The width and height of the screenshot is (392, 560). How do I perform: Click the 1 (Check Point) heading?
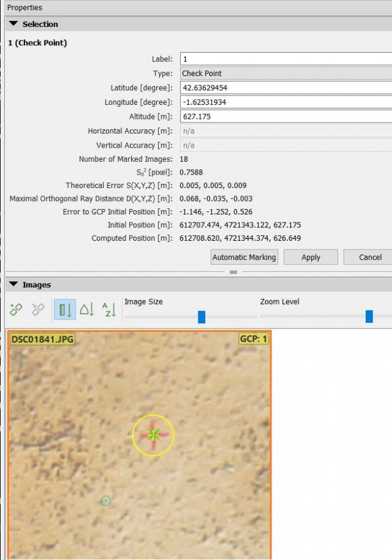pyautogui.click(x=37, y=43)
